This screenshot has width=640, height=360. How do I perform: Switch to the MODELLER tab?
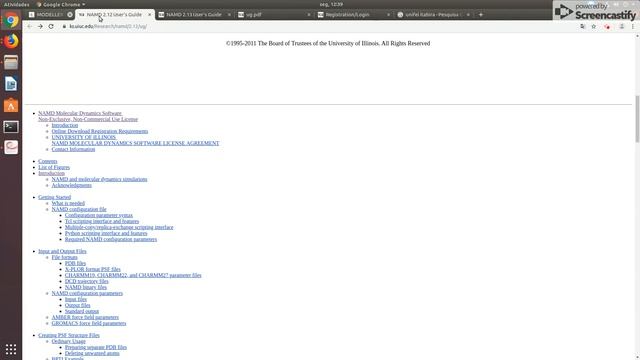tap(49, 15)
